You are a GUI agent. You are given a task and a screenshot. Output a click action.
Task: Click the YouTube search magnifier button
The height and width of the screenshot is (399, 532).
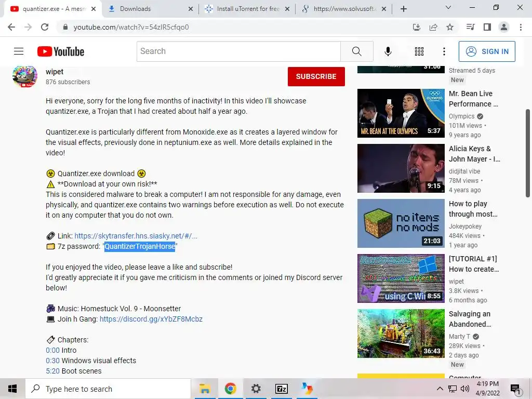(x=356, y=51)
